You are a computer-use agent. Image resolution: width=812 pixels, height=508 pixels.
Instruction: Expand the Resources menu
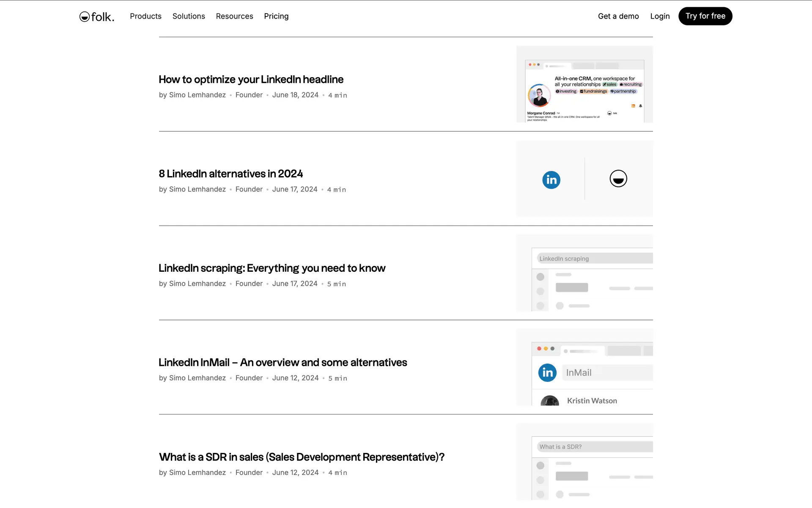234,16
